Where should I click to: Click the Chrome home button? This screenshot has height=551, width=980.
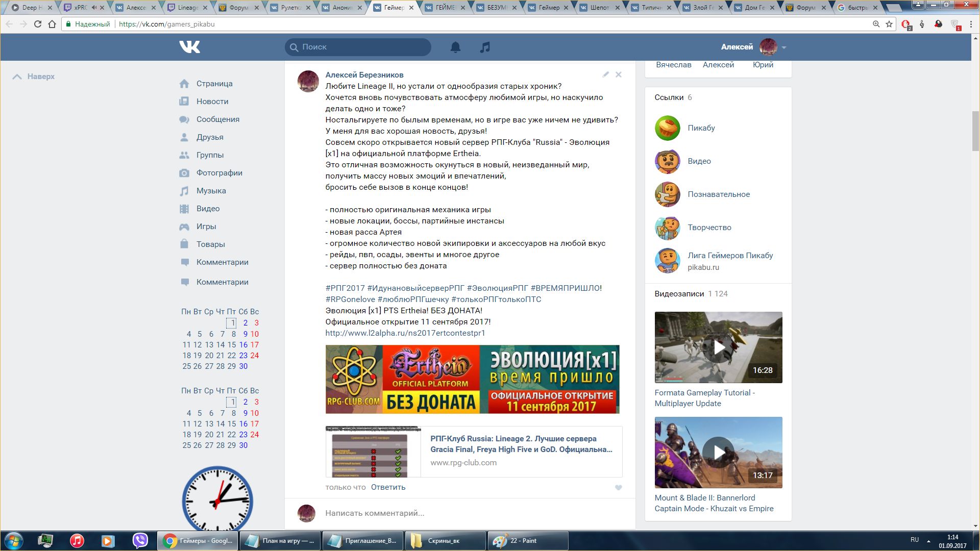pyautogui.click(x=52, y=24)
